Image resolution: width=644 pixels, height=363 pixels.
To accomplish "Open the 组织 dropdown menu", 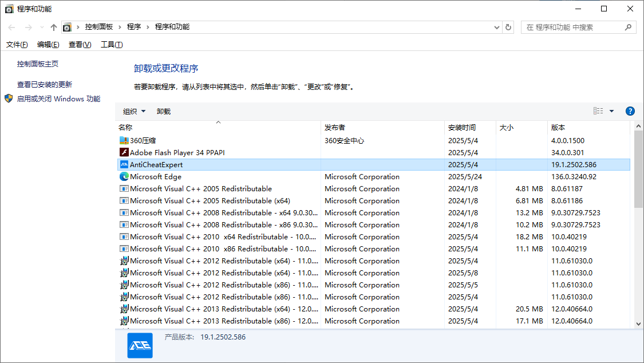I will (135, 111).
